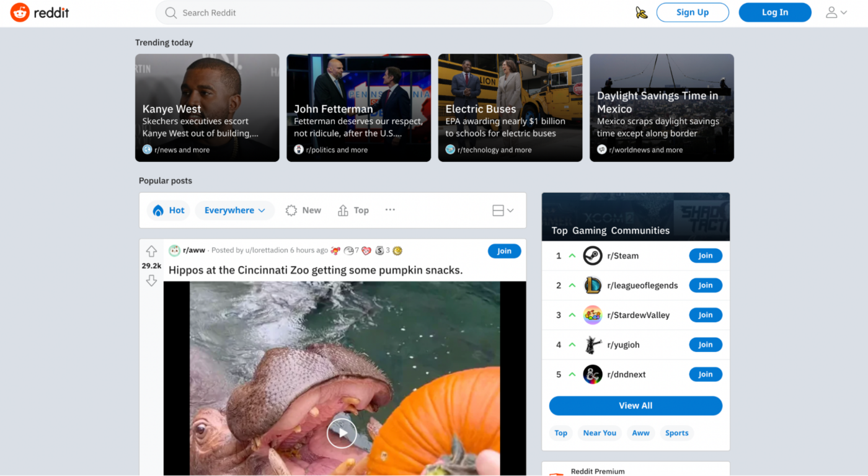
Task: Focus the Search Reddit field
Action: coord(353,12)
